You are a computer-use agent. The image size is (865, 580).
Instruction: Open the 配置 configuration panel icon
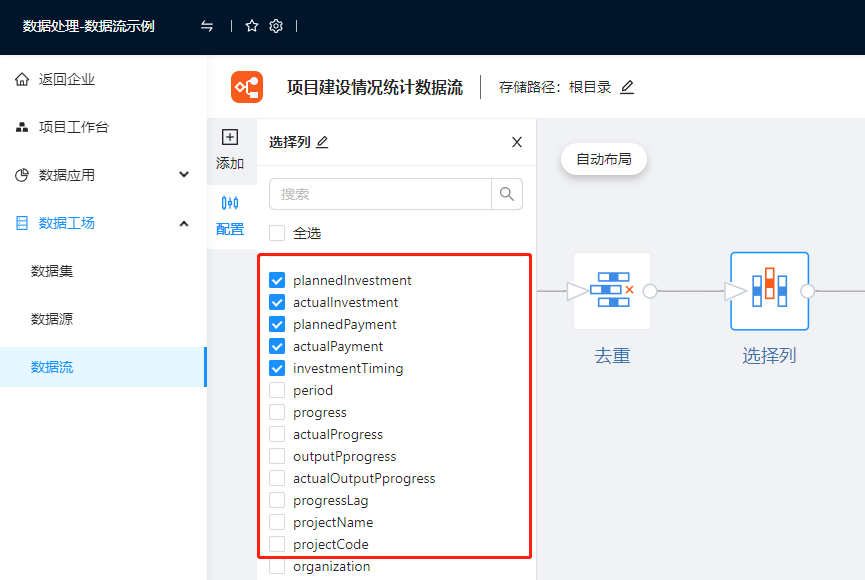coord(230,203)
